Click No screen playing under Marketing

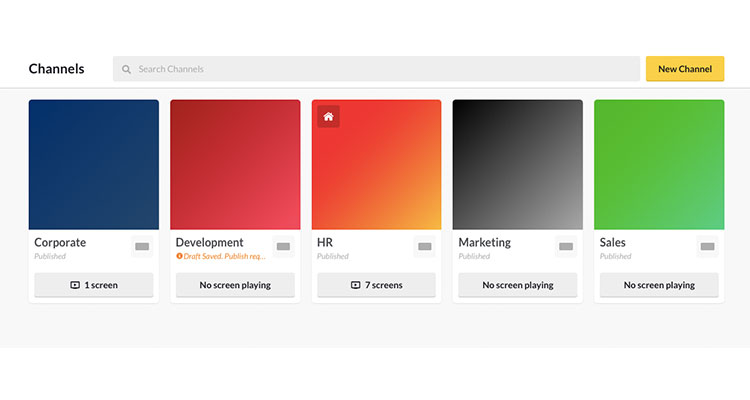point(518,285)
